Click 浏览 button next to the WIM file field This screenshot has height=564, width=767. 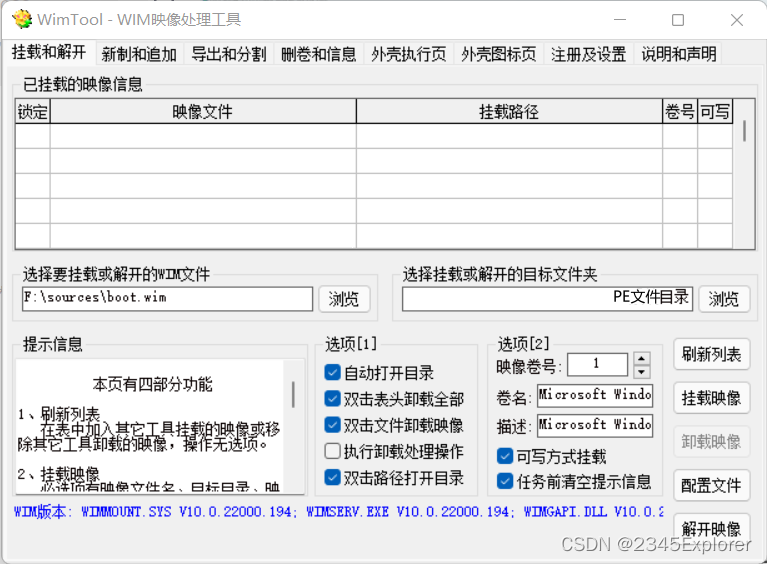click(x=344, y=298)
